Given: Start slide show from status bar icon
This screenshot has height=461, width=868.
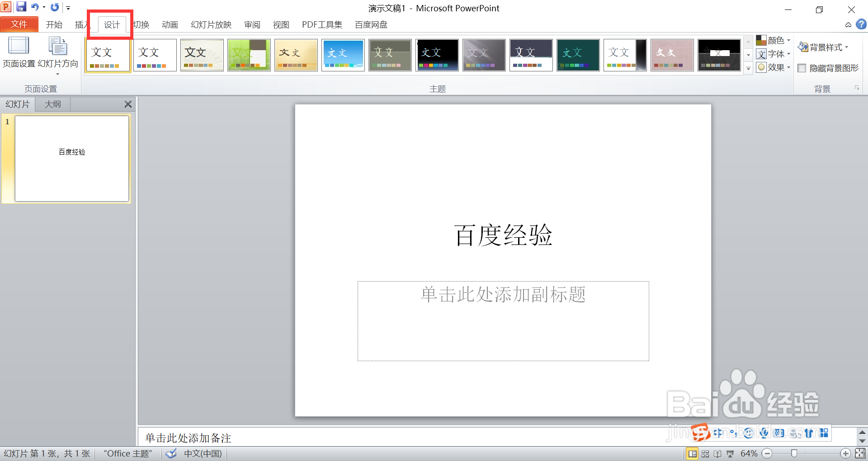Looking at the screenshot, I should [730, 454].
